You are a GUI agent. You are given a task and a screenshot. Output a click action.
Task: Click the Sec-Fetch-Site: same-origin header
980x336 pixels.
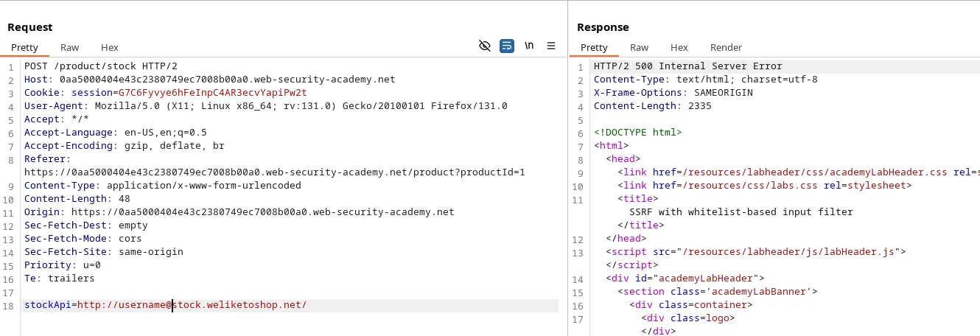(104, 252)
